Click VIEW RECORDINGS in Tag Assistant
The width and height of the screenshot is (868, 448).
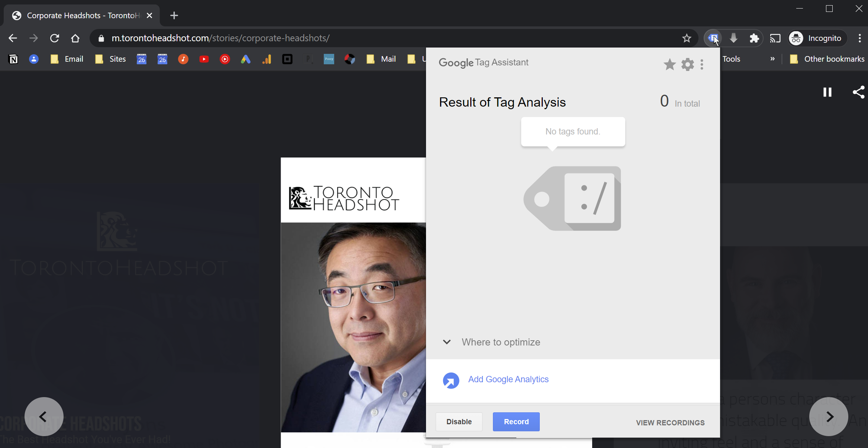(670, 422)
